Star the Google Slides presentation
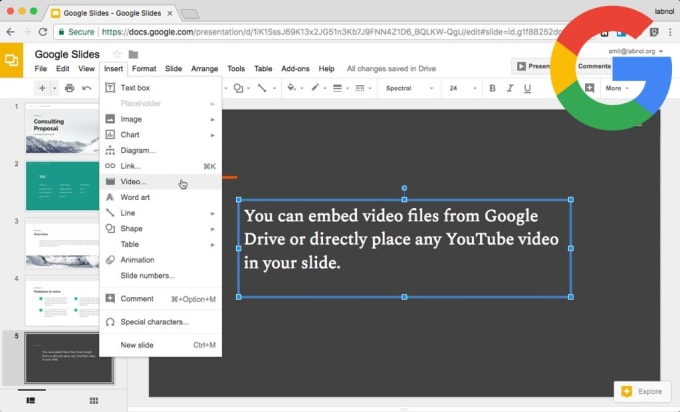This screenshot has width=680, height=412. click(x=117, y=54)
